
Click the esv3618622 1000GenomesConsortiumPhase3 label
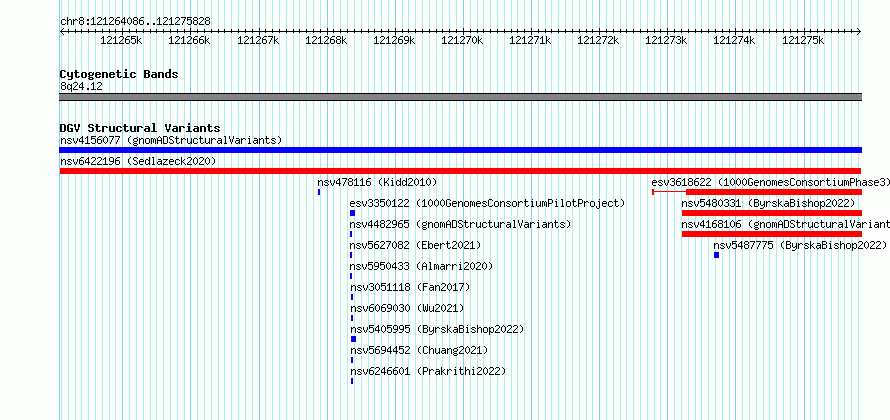[770, 182]
